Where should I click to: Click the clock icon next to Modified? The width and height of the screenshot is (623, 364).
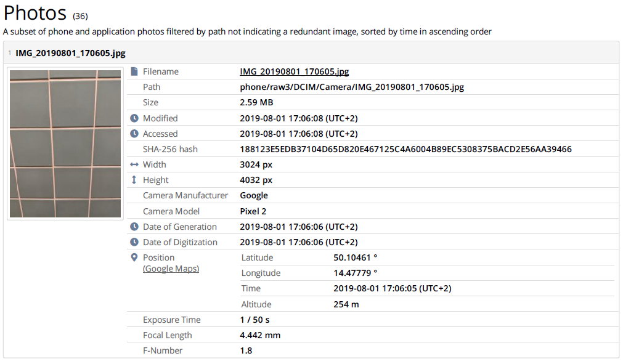pos(134,118)
